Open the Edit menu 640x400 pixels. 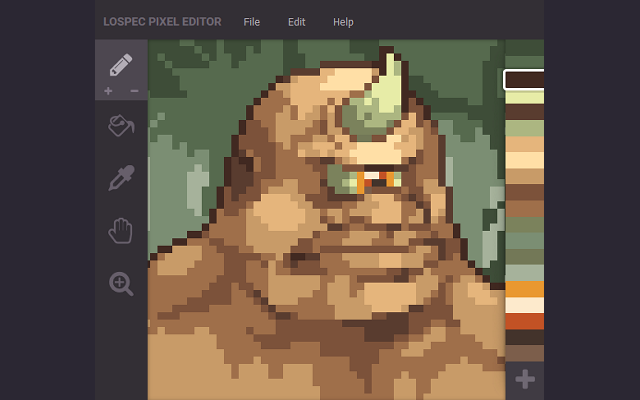(x=296, y=22)
